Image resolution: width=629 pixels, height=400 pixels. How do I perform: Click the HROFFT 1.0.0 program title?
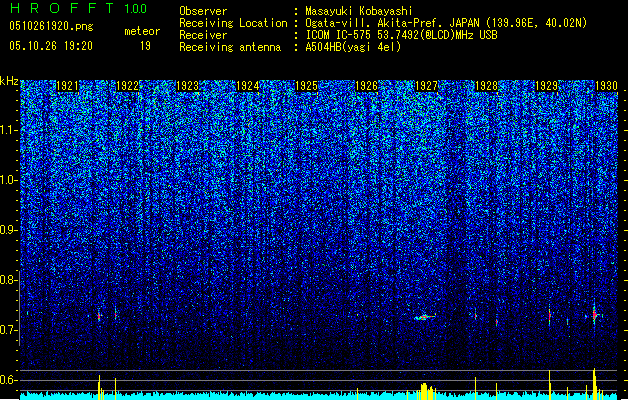[78, 8]
